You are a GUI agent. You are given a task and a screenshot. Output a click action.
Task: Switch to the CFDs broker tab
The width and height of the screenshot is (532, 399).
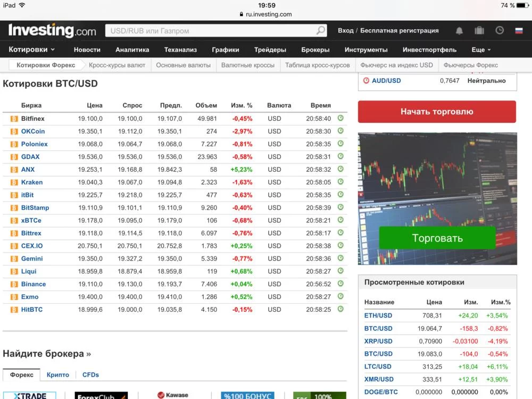90,375
